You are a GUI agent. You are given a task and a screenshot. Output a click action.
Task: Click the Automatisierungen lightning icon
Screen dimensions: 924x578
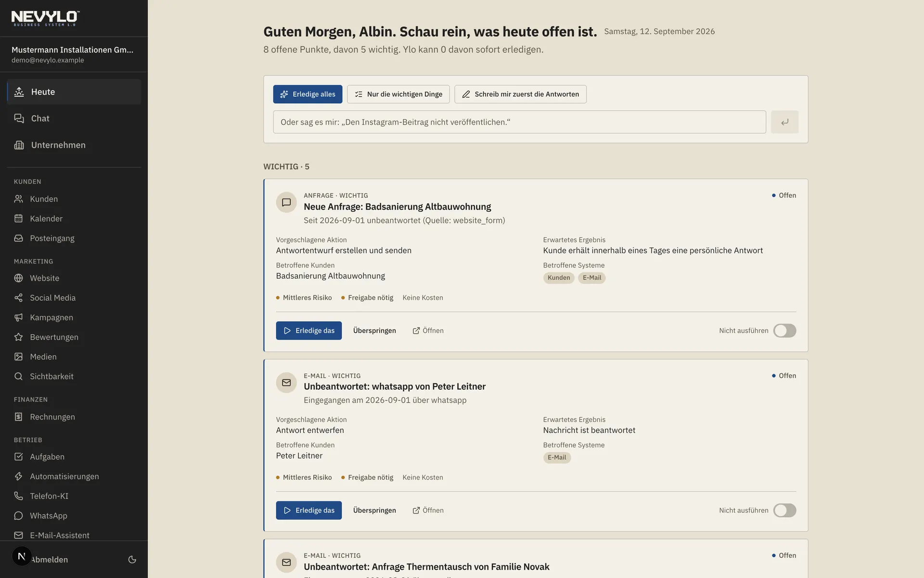point(19,476)
